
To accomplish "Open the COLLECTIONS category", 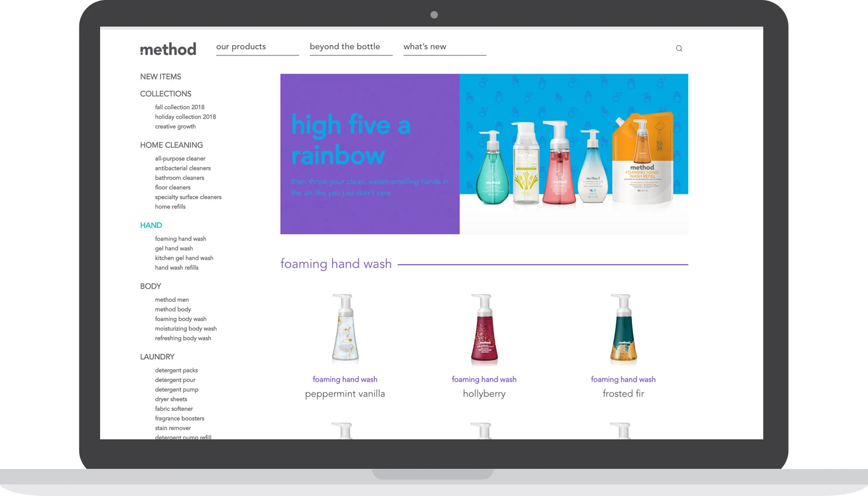I will click(x=165, y=94).
